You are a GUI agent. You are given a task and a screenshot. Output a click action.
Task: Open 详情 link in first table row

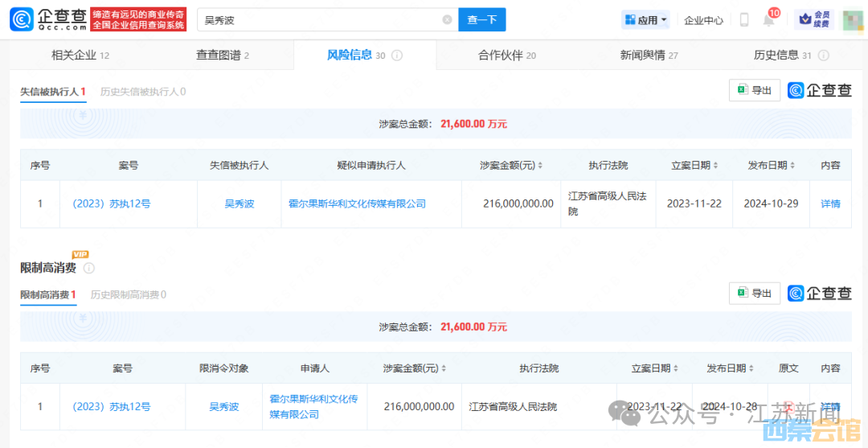830,203
